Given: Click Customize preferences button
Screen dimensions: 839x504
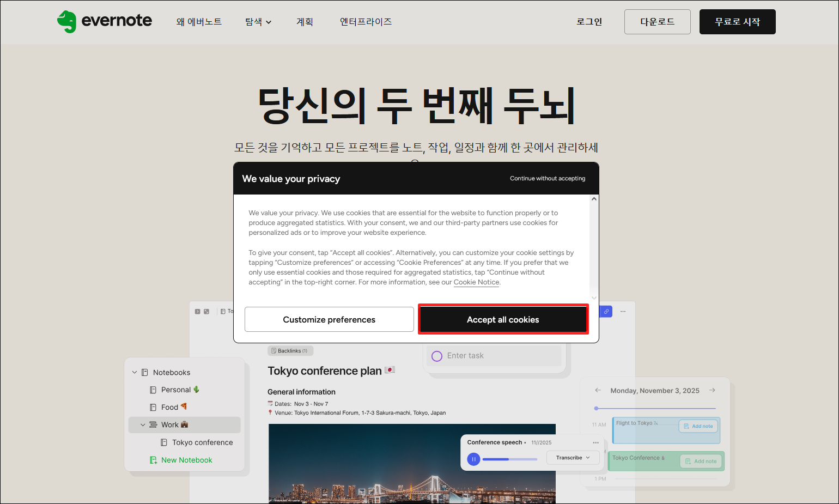Looking at the screenshot, I should (329, 319).
